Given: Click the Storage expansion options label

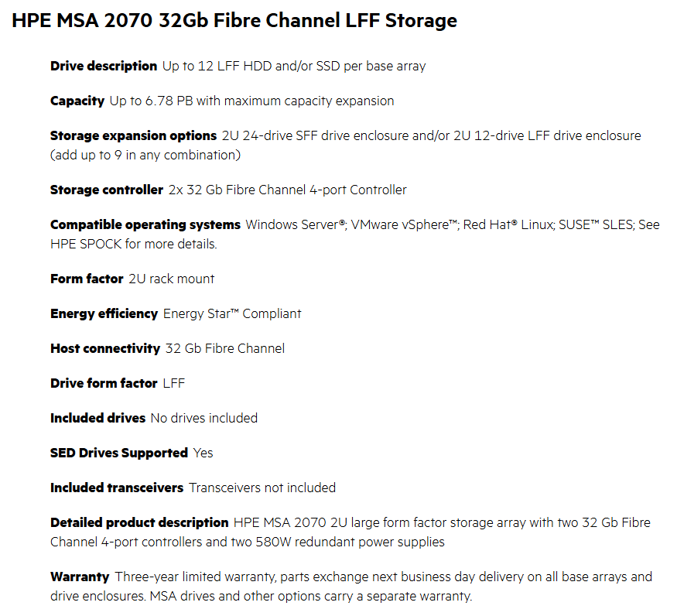Looking at the screenshot, I should click(x=133, y=135).
